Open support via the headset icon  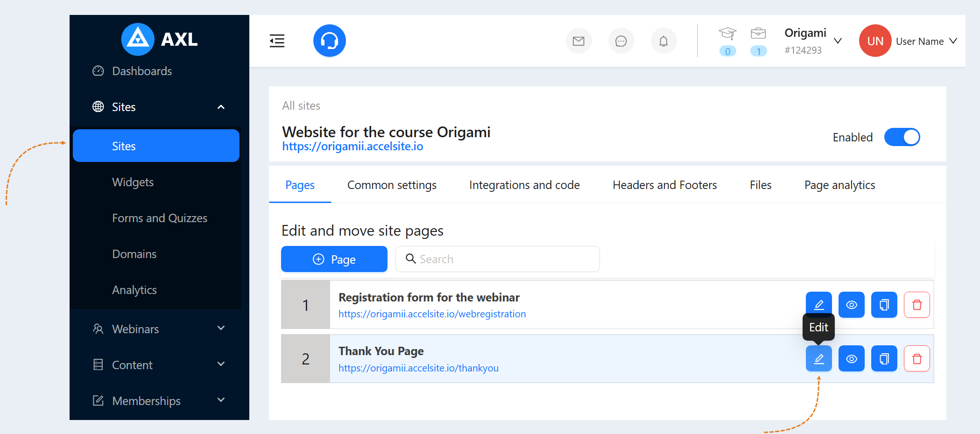330,41
